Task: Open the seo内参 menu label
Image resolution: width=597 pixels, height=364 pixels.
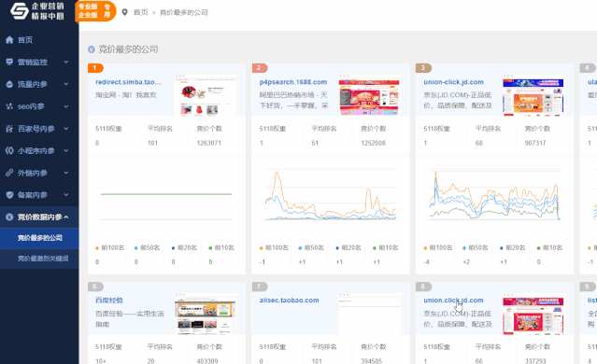Action: click(31, 106)
